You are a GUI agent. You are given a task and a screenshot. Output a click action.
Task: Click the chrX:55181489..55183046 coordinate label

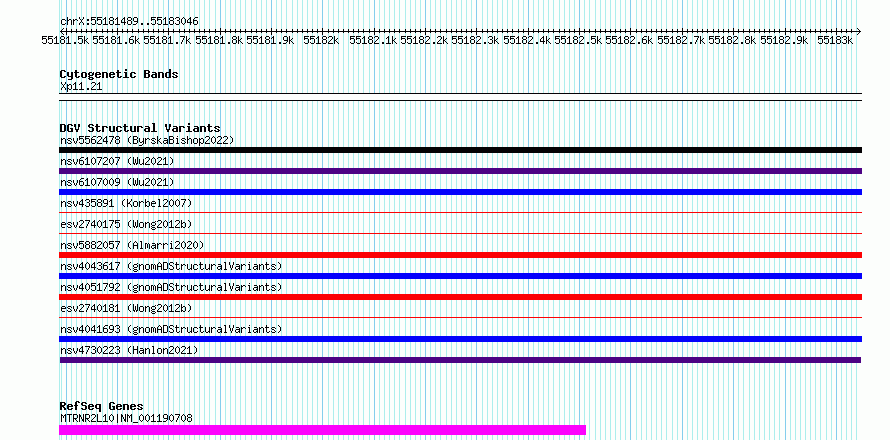(x=129, y=21)
